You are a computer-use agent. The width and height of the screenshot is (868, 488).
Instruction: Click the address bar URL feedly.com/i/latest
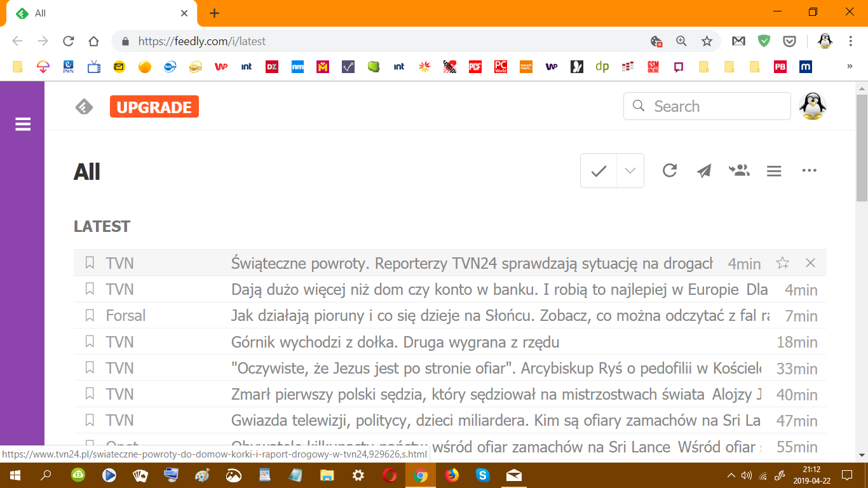click(201, 41)
